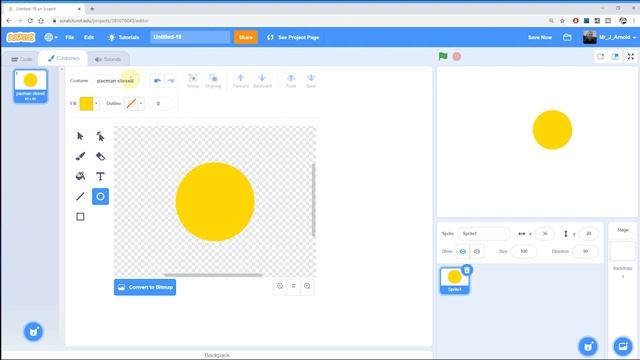This screenshot has width=640, height=360.
Task: Open Tutorials
Action: pos(123,37)
